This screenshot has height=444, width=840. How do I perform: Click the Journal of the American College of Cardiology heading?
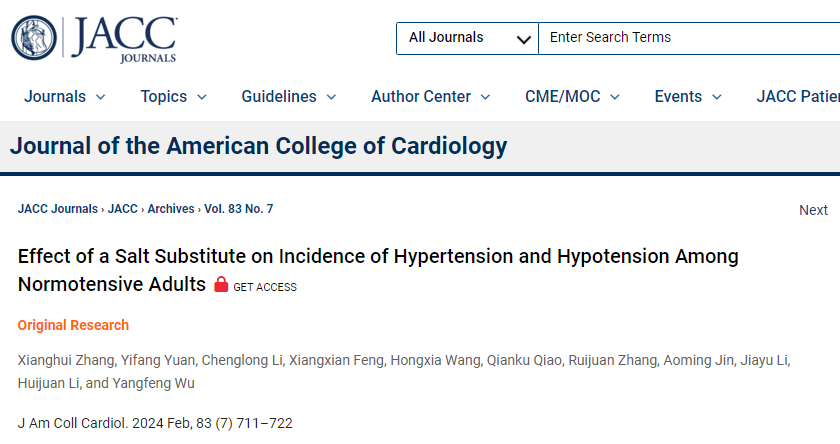coord(259,146)
